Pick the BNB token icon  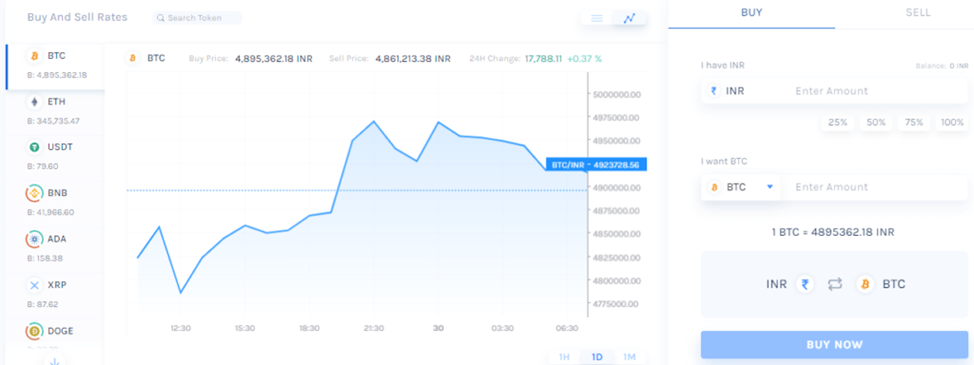34,193
